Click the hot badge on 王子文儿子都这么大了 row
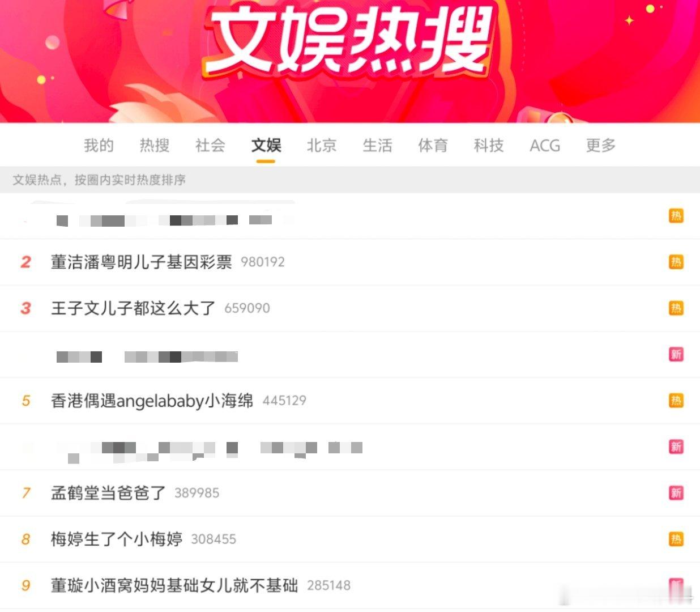 tap(676, 308)
